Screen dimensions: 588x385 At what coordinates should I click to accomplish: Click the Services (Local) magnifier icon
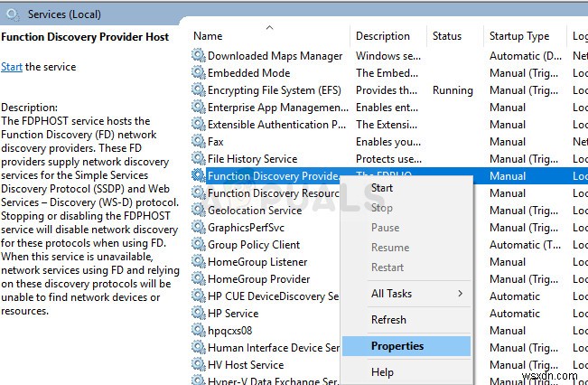(x=14, y=14)
